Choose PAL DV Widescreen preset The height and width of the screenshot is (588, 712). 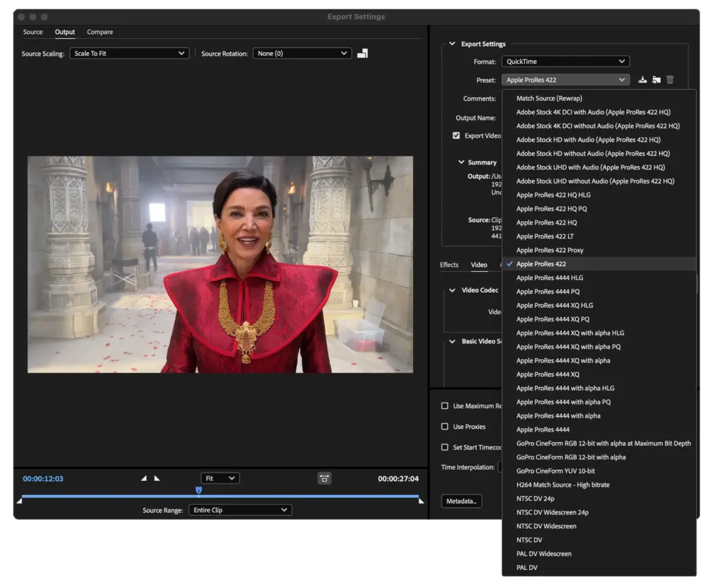tap(599, 554)
